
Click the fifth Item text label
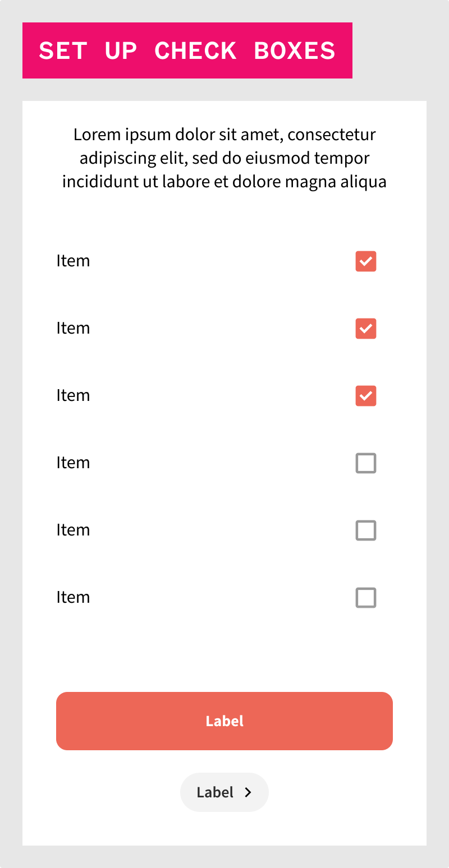pyautogui.click(x=73, y=530)
